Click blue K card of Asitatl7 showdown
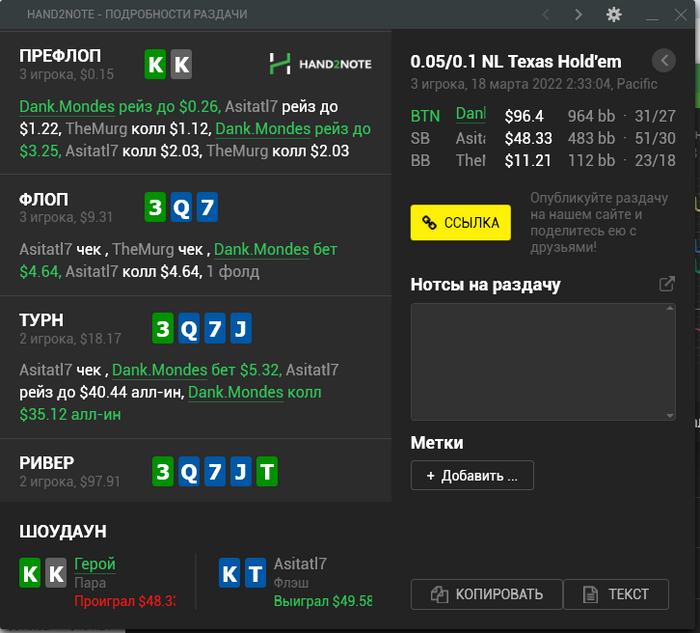This screenshot has width=700, height=633. coord(229,573)
